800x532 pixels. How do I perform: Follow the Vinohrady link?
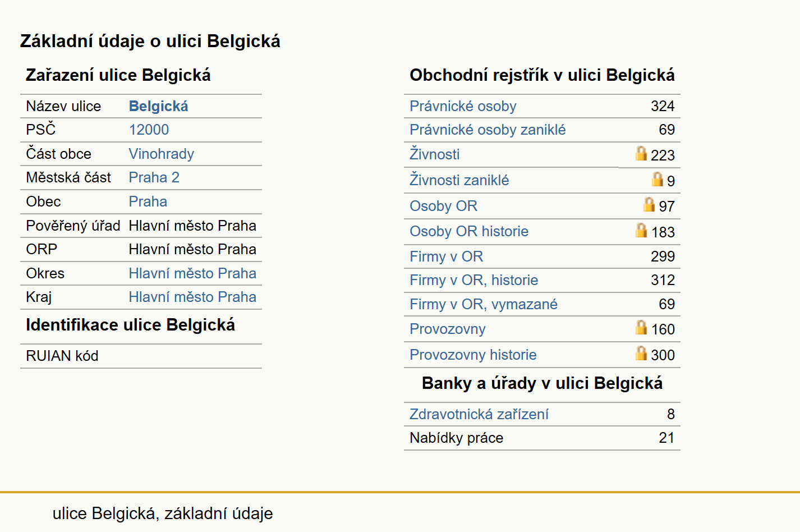coord(162,154)
